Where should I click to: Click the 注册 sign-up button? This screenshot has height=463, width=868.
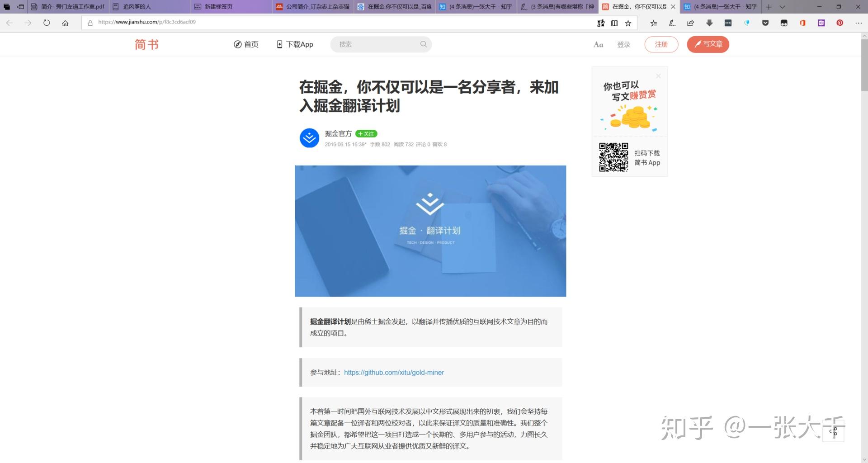tap(661, 44)
